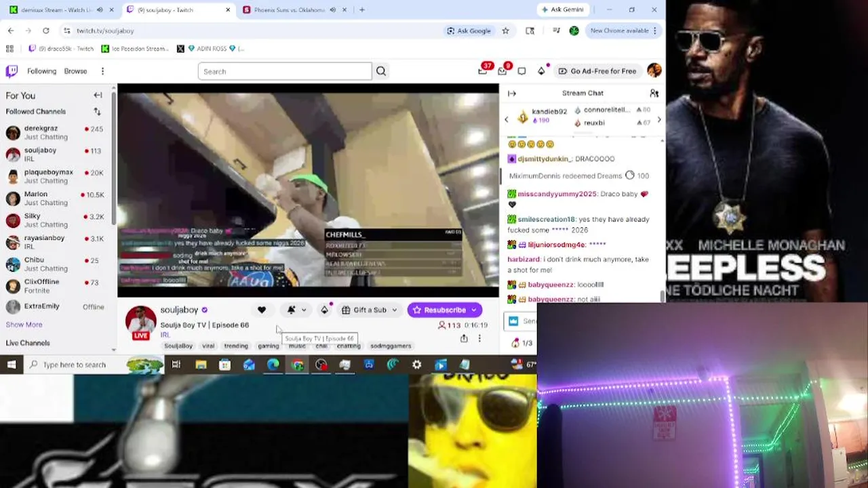The height and width of the screenshot is (488, 868).
Task: Collapse the For You sidebar
Action: click(98, 96)
